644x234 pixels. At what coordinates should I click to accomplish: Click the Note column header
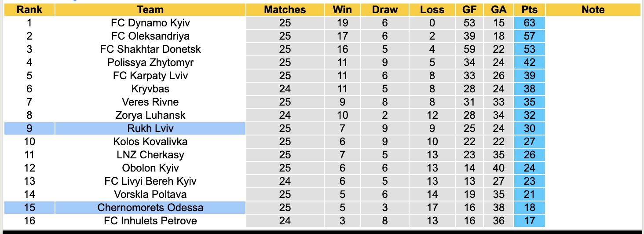(x=593, y=10)
